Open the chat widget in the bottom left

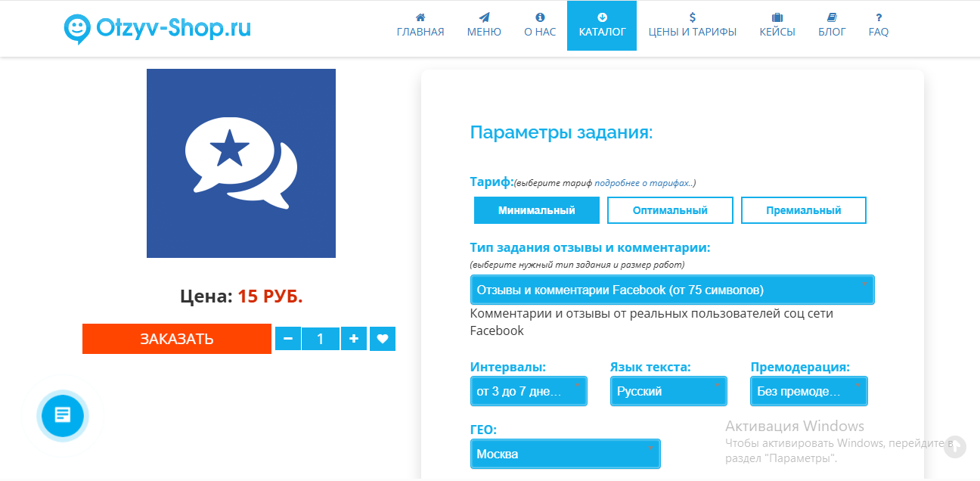pyautogui.click(x=62, y=416)
